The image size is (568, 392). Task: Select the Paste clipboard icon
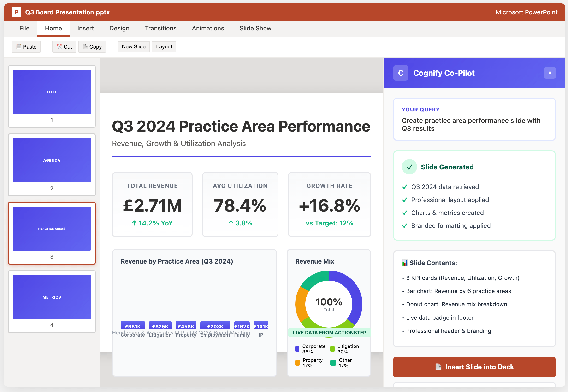tap(18, 46)
